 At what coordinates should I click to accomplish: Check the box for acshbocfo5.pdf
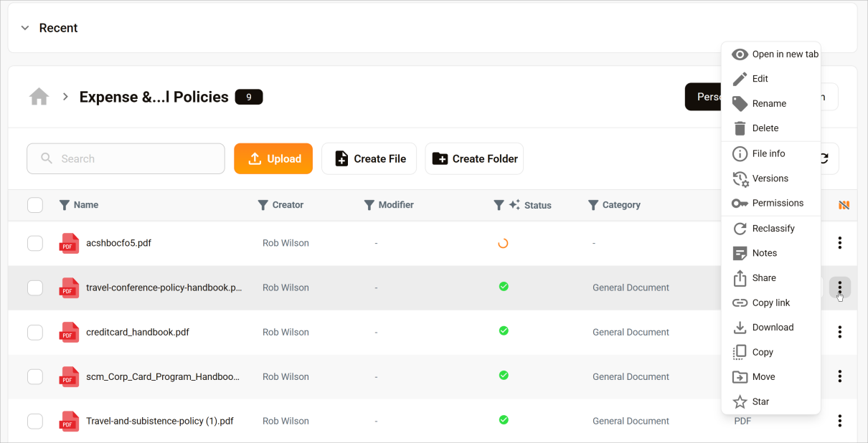pos(35,243)
